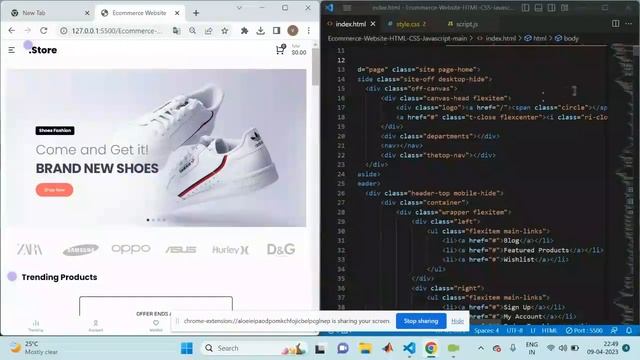Toggle VS Code panel layout icon

(538, 8)
